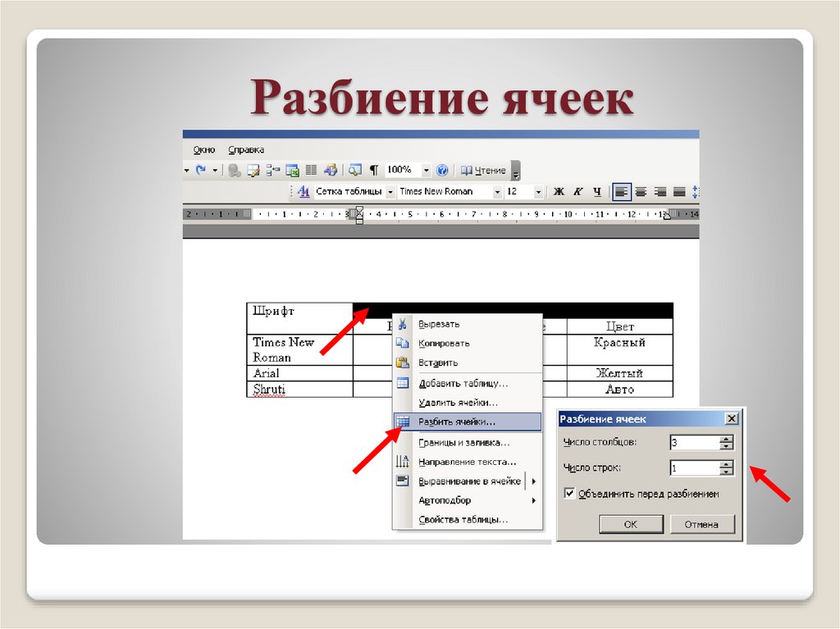Image resolution: width=840 pixels, height=629 pixels.
Task: Select the Cut (Вырезать) icon in context menu
Action: tap(401, 324)
